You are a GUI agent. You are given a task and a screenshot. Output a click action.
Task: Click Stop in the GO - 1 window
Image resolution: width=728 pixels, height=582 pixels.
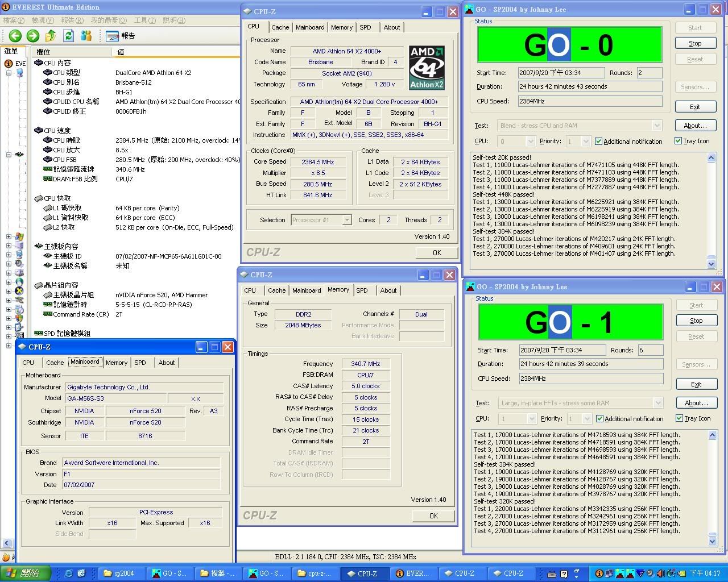[696, 321]
